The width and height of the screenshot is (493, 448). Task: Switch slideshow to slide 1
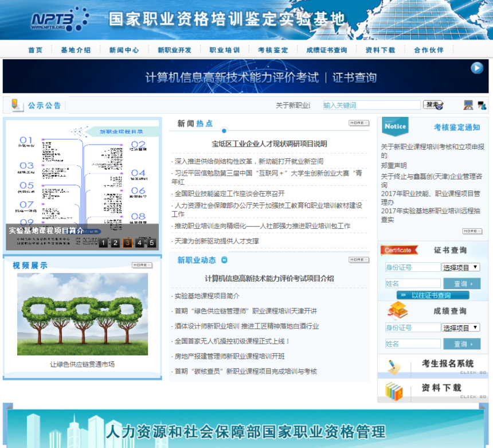tap(103, 243)
